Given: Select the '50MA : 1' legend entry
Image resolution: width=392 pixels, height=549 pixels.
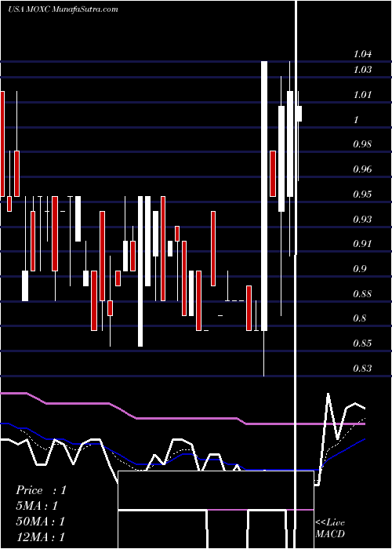Looking at the screenshot, I should click(x=40, y=522).
